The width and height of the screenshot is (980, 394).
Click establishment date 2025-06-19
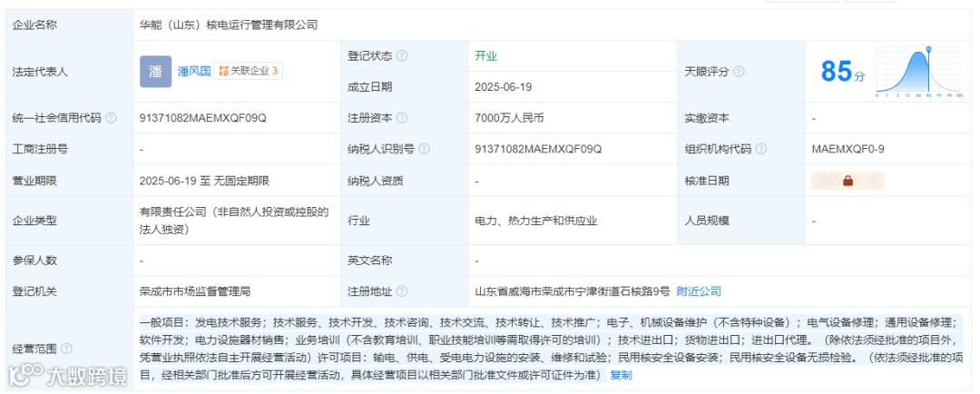click(503, 87)
